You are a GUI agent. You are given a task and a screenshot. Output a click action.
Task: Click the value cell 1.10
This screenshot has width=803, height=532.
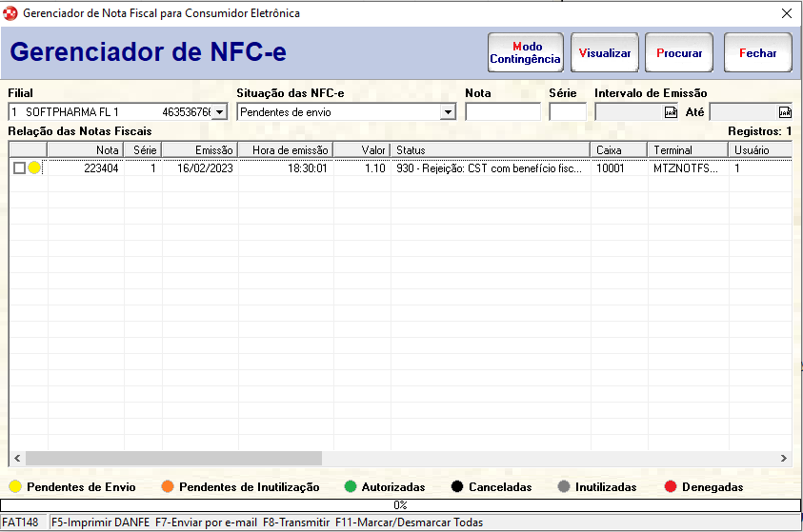tap(375, 168)
